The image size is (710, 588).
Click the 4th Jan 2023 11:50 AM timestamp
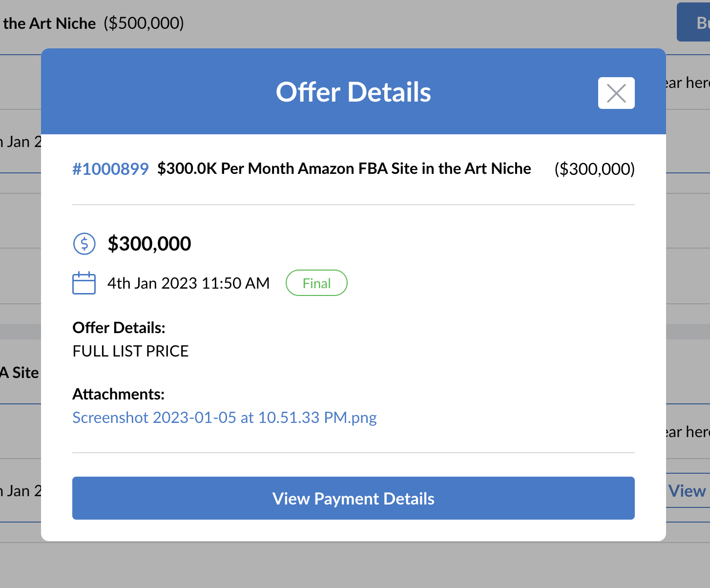[188, 283]
